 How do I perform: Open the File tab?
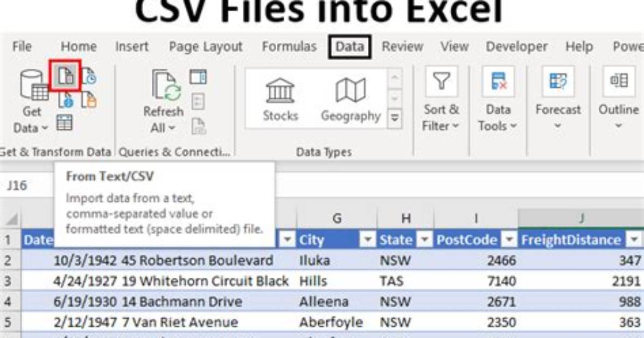point(22,46)
